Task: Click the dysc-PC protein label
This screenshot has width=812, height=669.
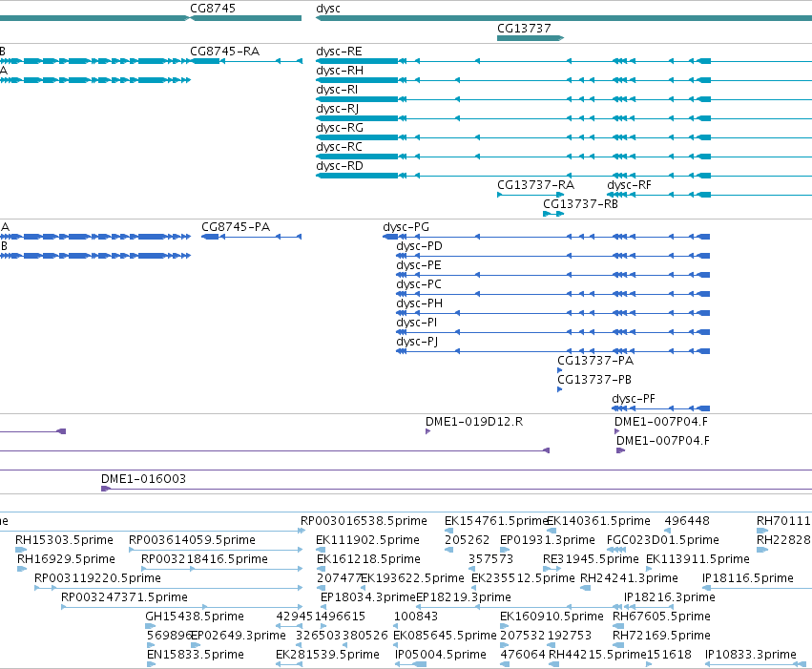Action: coord(419,284)
